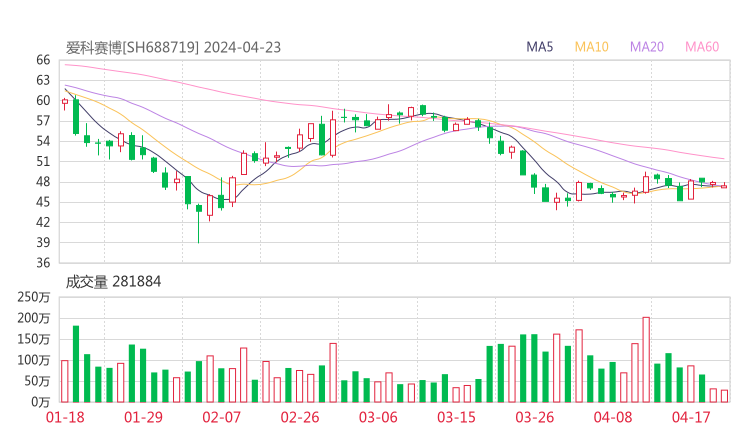Click the 60 price axis label
This screenshot has width=740, height=440.
coord(43,101)
